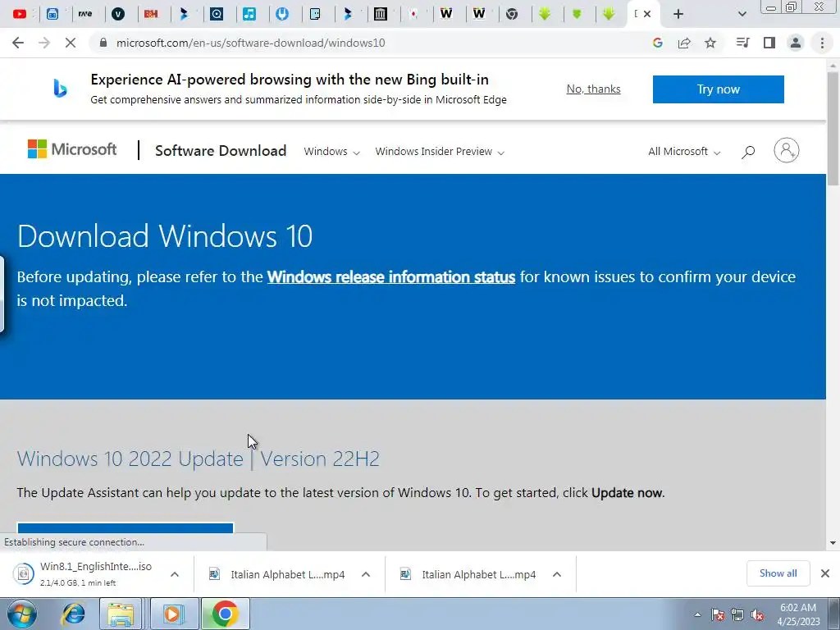Open Windows release information status link
The height and width of the screenshot is (630, 840).
pos(391,277)
